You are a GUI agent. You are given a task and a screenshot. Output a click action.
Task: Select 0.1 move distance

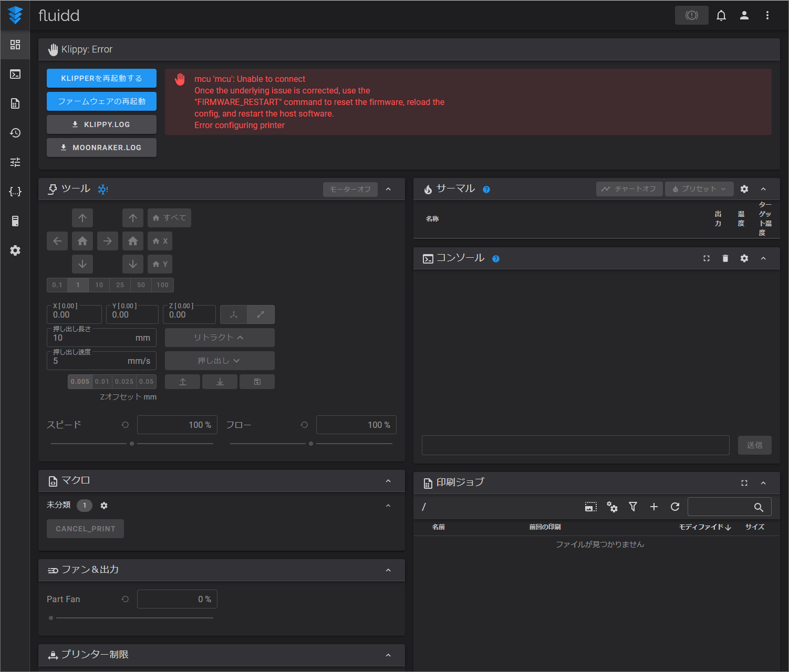pos(57,285)
